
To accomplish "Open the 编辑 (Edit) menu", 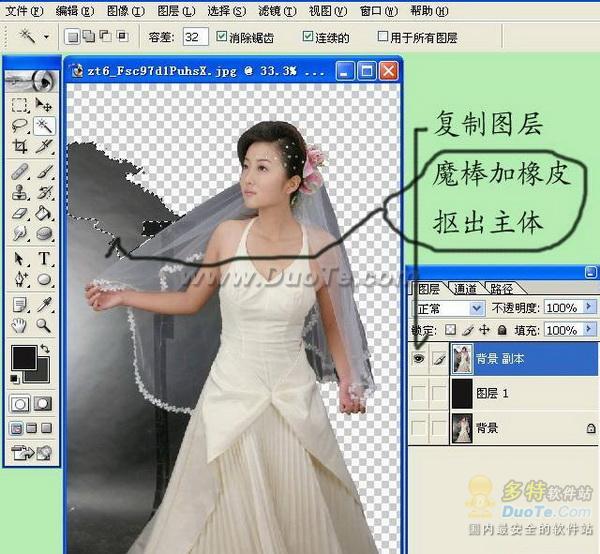I will point(75,11).
